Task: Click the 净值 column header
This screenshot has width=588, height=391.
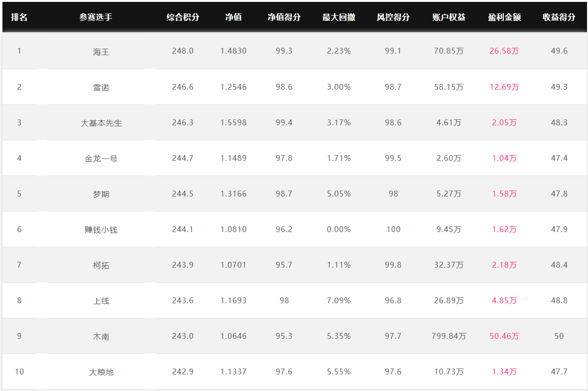Action: point(233,17)
